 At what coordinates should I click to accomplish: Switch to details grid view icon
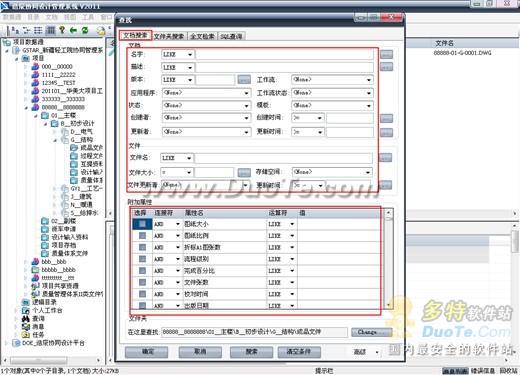[50, 30]
